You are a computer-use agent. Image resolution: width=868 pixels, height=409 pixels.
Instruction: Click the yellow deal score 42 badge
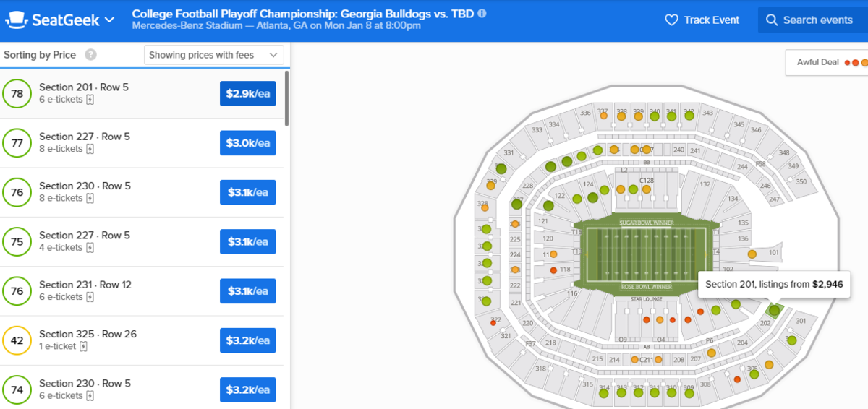tap(17, 340)
